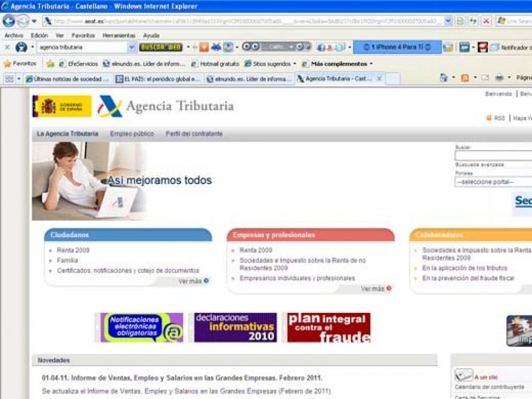Screen dimensions: 532x399
Task: Open the Ayuda menu
Action: point(151,35)
